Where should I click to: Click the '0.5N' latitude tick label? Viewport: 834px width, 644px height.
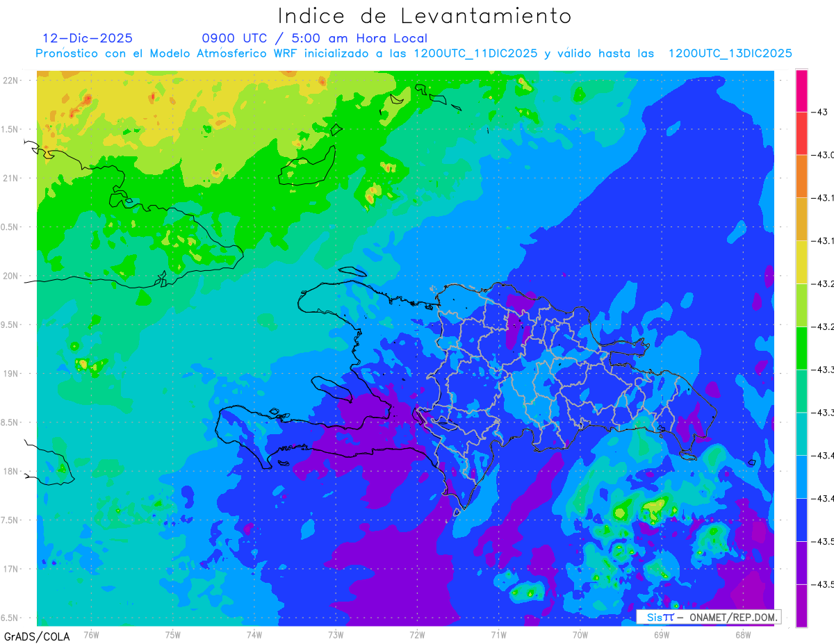(x=10, y=227)
